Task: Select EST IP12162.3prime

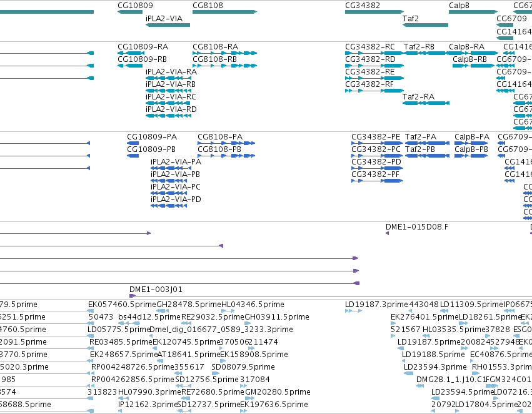Action: tap(148, 405)
